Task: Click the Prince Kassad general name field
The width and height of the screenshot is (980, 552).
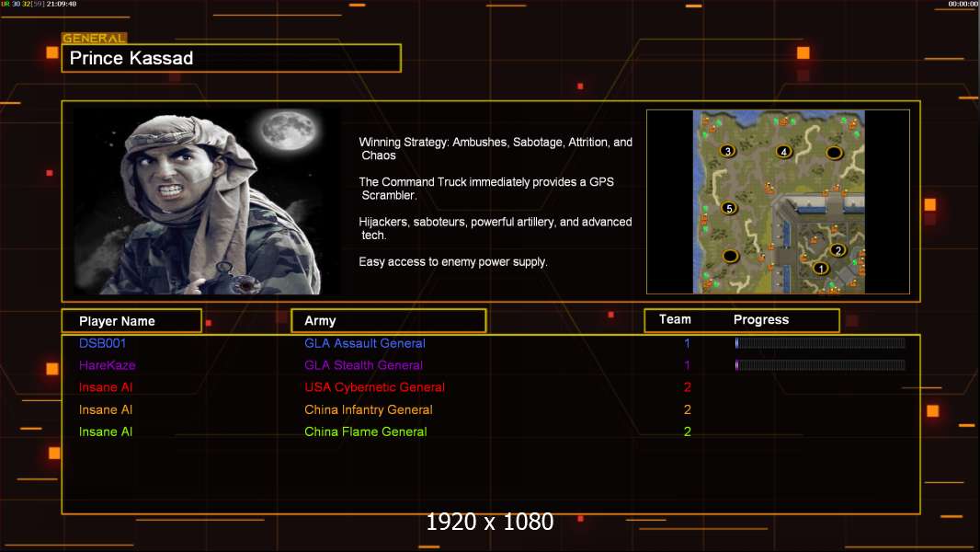Action: (x=231, y=59)
